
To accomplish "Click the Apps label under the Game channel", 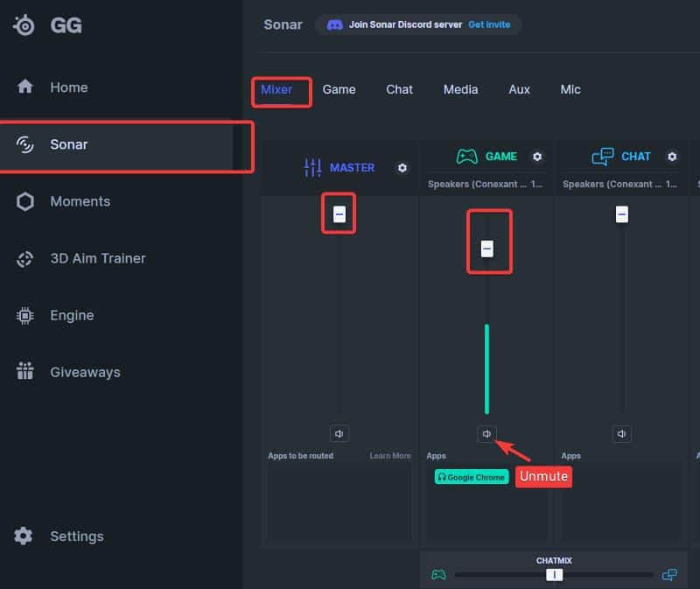I will [436, 456].
